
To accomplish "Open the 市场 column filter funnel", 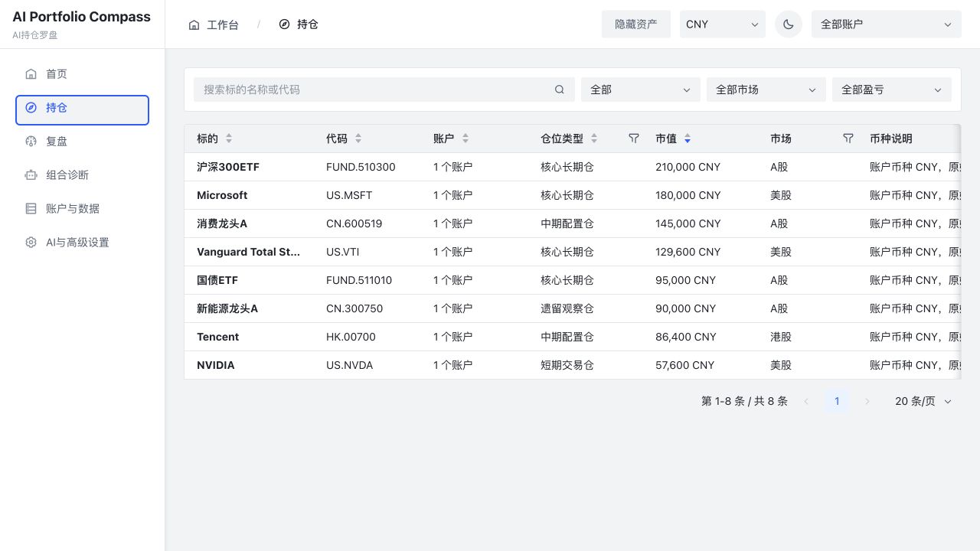I will tap(848, 139).
